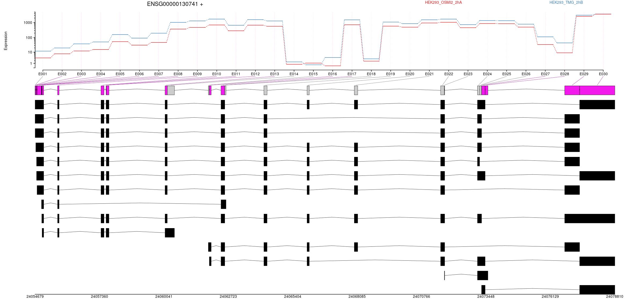Viewport: 644px width, 301px height.
Task: Select the HEK293_TMG_2hB legend label
Action: tap(566, 2)
